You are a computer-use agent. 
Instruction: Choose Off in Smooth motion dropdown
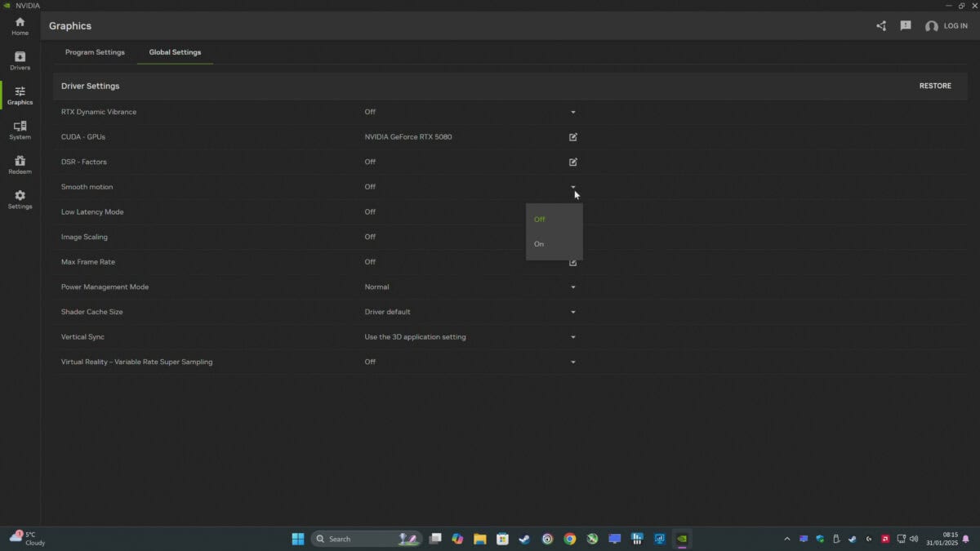tap(540, 220)
